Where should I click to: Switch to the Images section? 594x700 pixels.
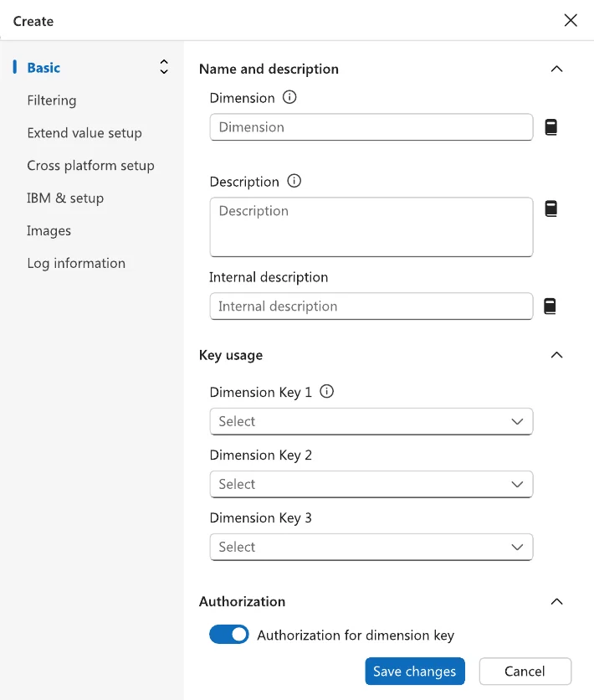coord(49,231)
